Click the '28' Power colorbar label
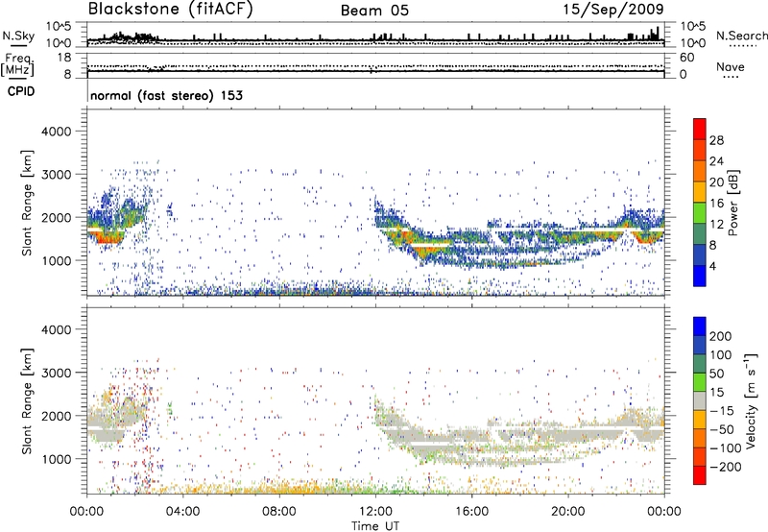 [716, 140]
